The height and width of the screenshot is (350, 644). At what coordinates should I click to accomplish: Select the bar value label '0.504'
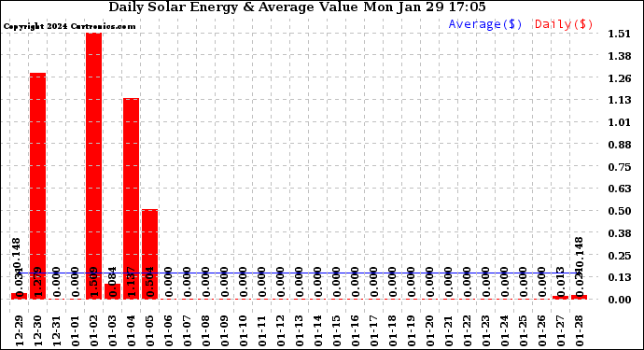(150, 282)
